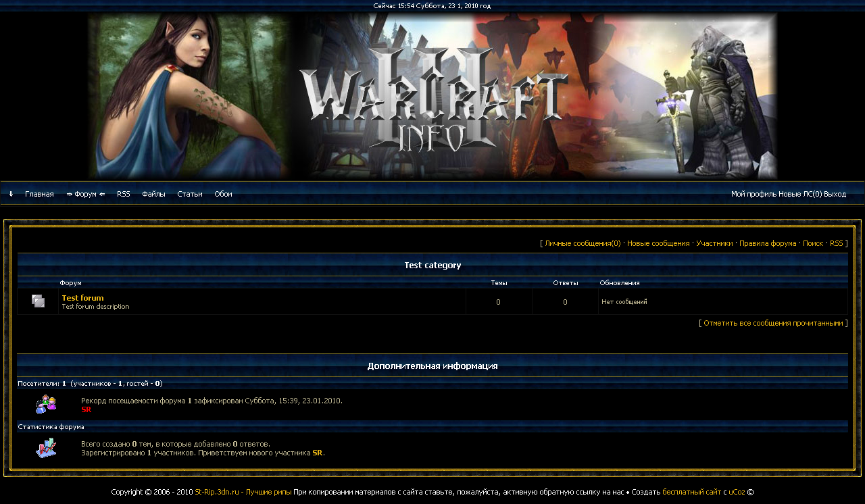
Task: Read Правила форума link
Action: click(768, 243)
